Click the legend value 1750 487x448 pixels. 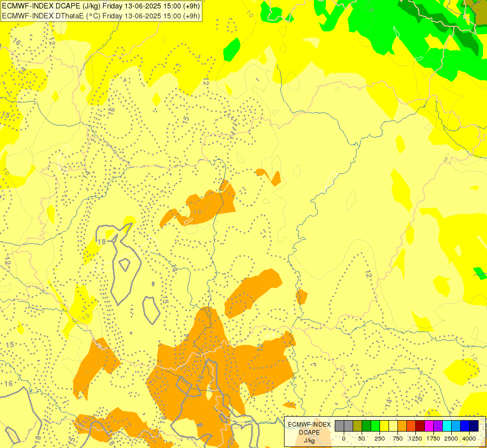click(433, 439)
